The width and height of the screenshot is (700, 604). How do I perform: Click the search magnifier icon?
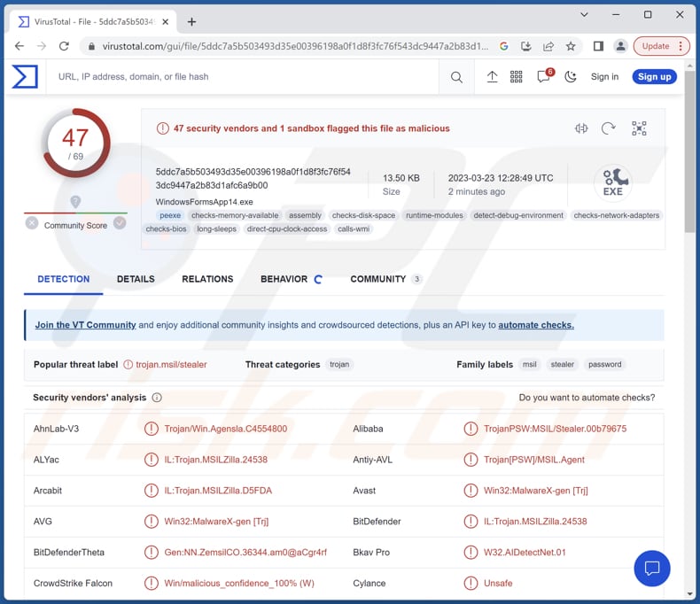[456, 77]
